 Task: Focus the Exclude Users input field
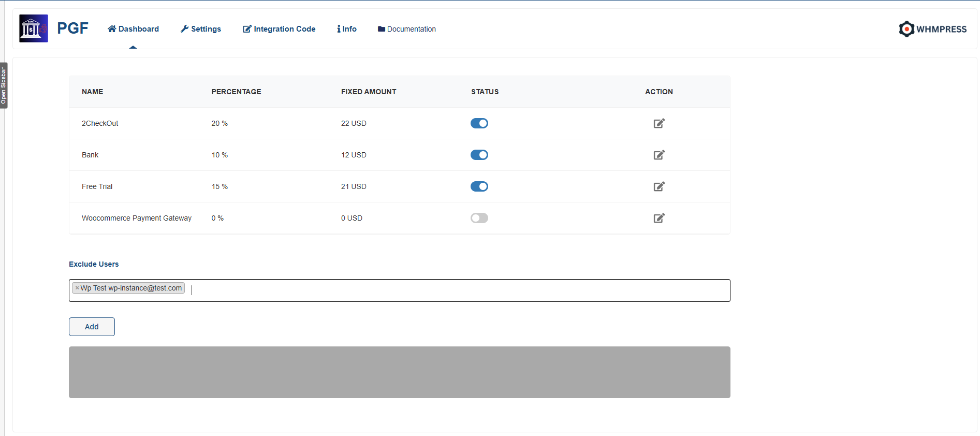click(x=456, y=290)
